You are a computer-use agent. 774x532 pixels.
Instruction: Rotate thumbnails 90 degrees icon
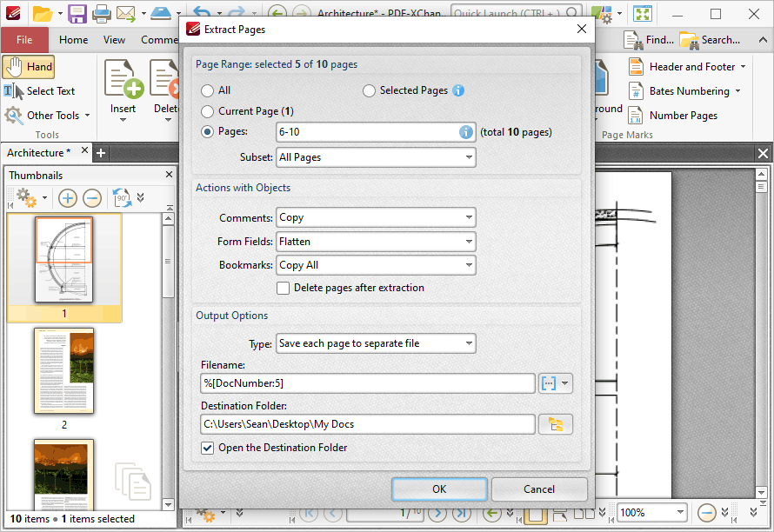point(122,198)
